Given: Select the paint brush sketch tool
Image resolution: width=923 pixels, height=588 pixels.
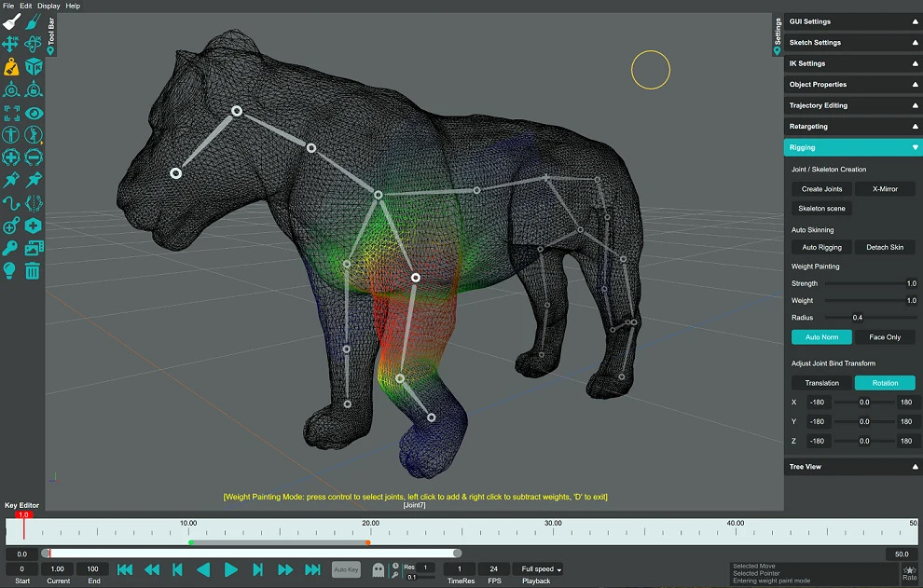Looking at the screenshot, I should (x=33, y=21).
